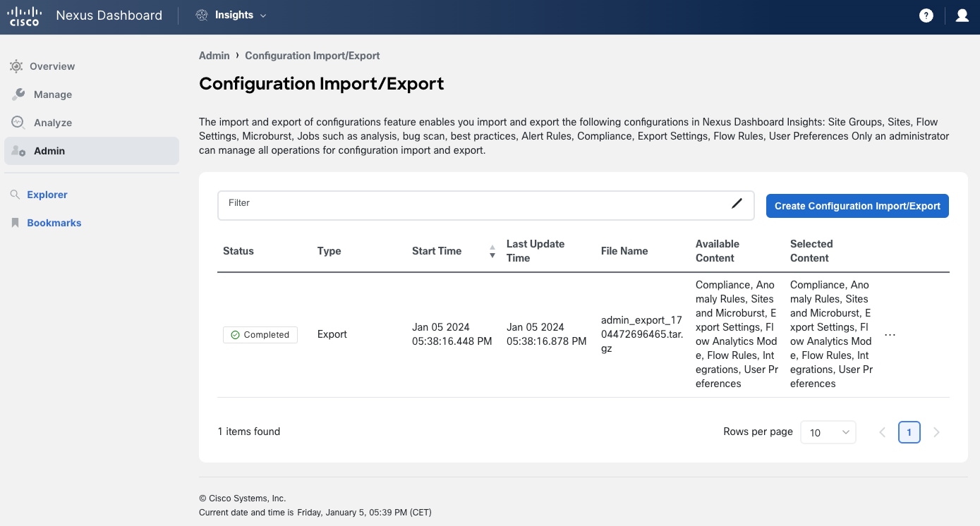
Task: Click Configuration Import/Export breadcrumb
Action: (313, 56)
